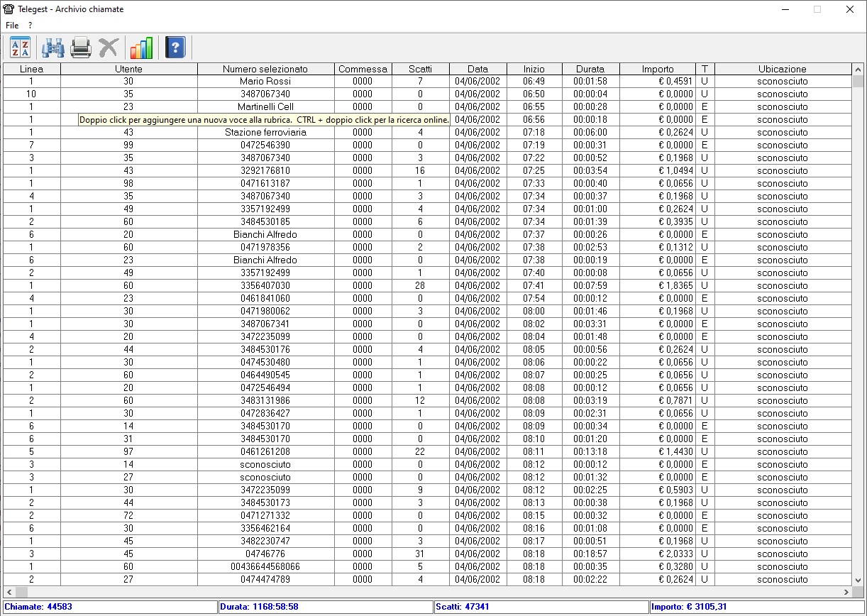Open the ? help menu
The image size is (867, 616).
(31, 26)
